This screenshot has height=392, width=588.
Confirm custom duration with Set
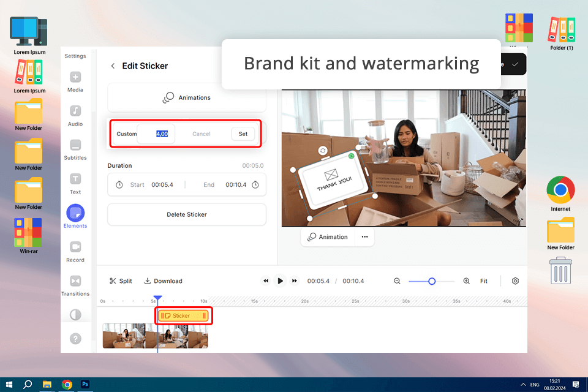coord(243,134)
